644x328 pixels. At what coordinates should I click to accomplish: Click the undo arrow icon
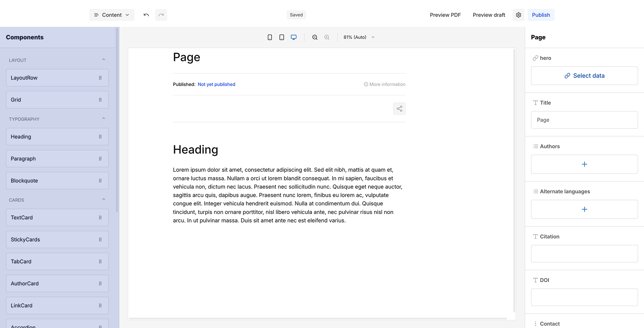point(146,15)
